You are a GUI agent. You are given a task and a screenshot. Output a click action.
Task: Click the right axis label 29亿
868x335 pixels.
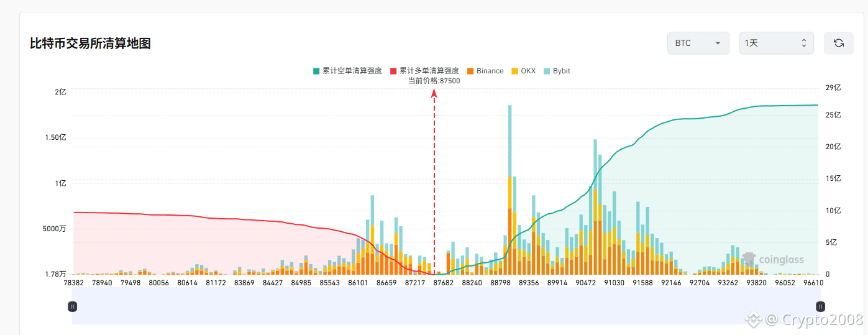coord(834,88)
